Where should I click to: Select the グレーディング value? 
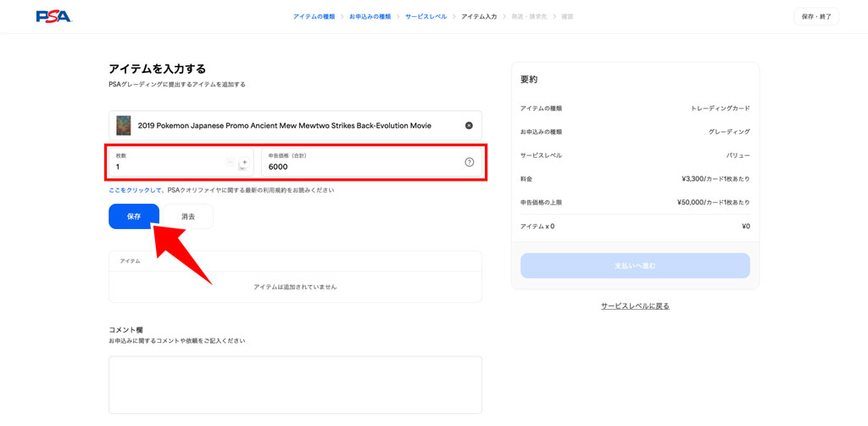[729, 132]
